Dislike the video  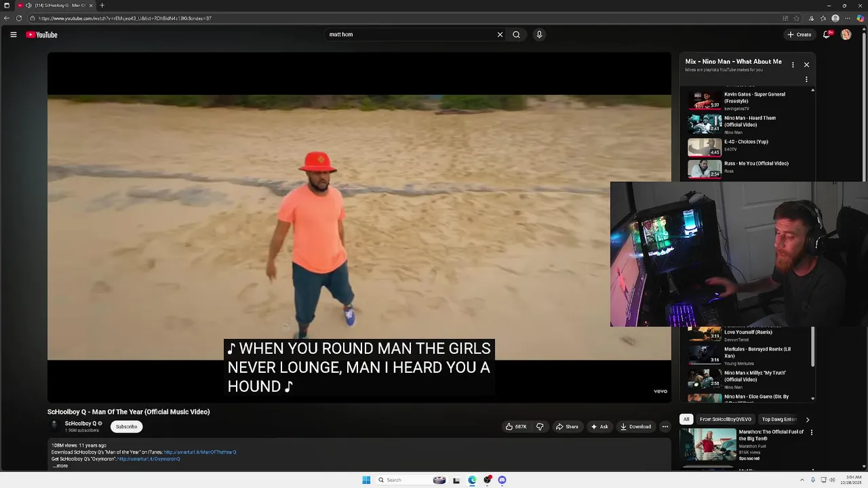[540, 426]
